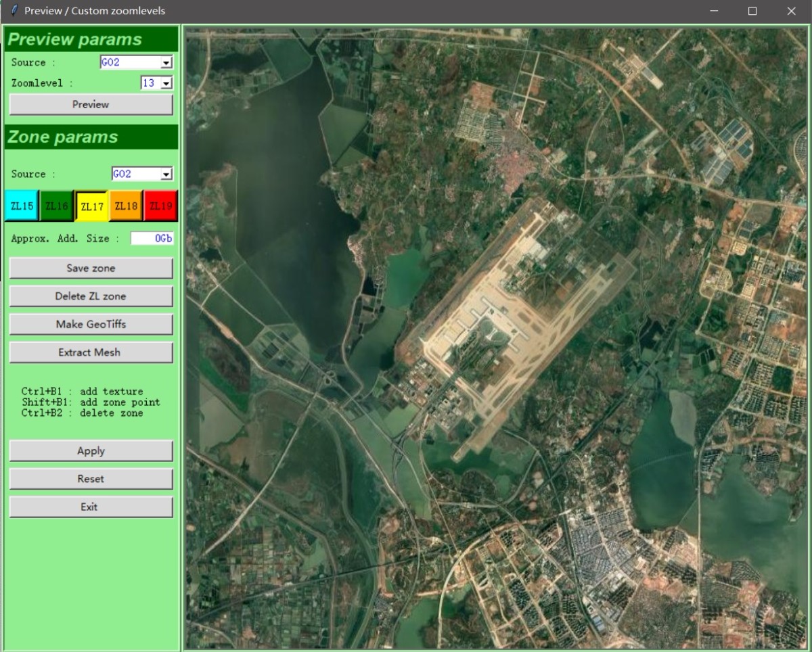Select the yellow ZL17 zoom level
Screen dimensions: 812x652
click(x=91, y=206)
